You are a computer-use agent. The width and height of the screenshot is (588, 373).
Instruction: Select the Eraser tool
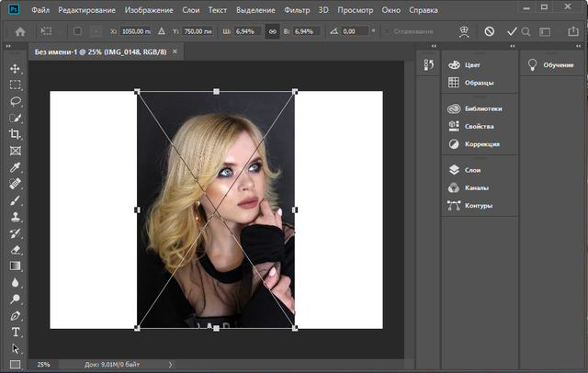point(15,249)
